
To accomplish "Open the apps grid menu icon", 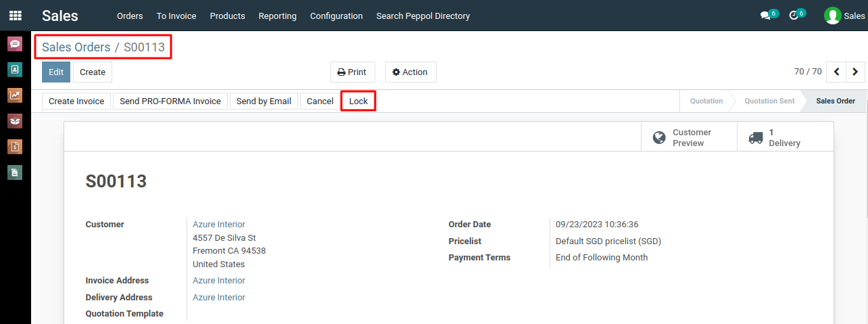I will [15, 16].
